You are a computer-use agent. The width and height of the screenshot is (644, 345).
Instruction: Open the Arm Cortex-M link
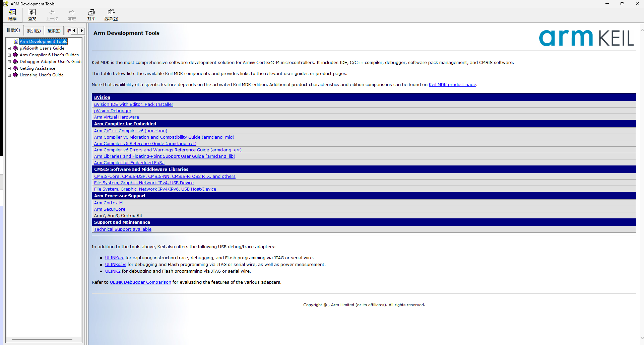tap(108, 203)
